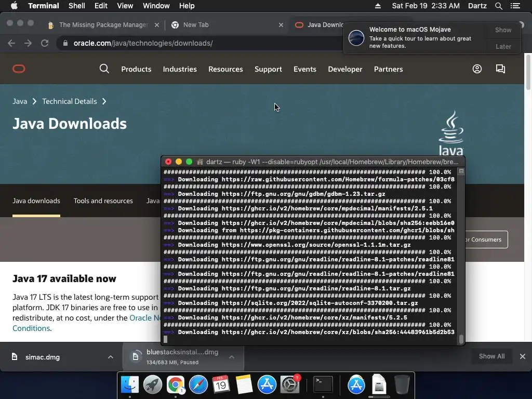Click chevron after Technical Details breadcrumb

(104, 101)
